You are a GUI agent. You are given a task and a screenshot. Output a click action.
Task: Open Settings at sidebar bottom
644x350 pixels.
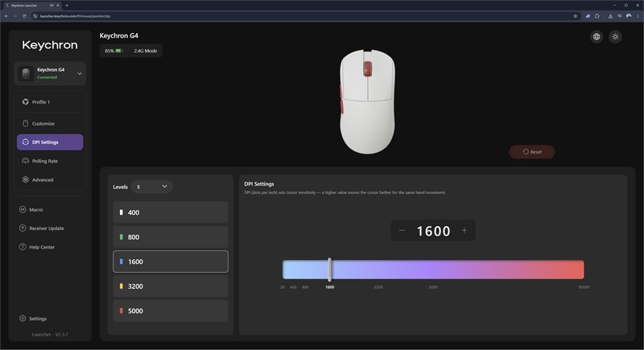click(33, 319)
